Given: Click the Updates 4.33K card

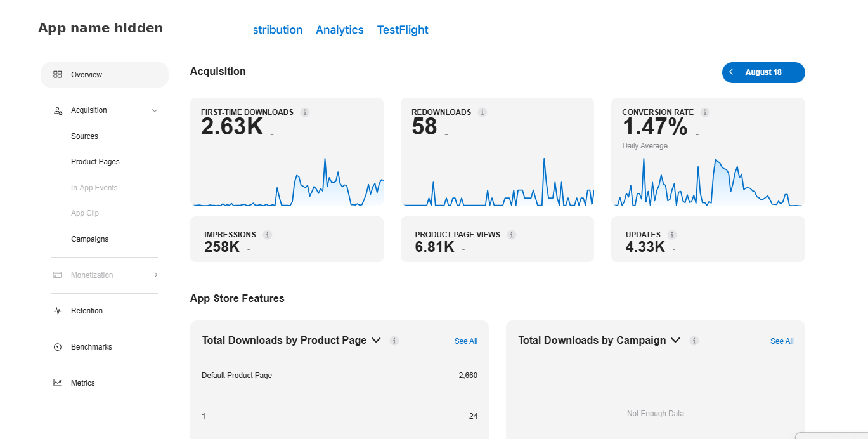Looking at the screenshot, I should point(708,239).
